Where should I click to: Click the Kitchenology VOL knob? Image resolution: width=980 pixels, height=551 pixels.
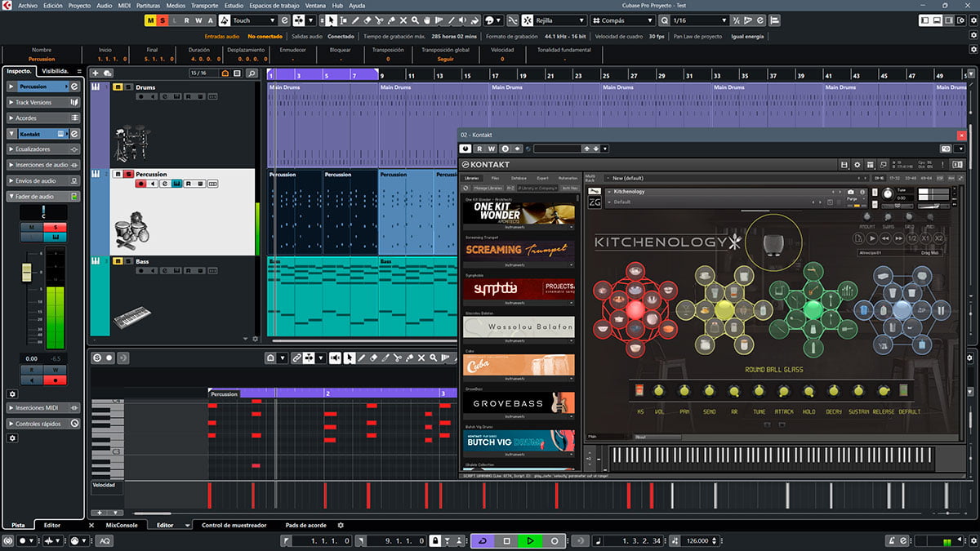coord(660,392)
